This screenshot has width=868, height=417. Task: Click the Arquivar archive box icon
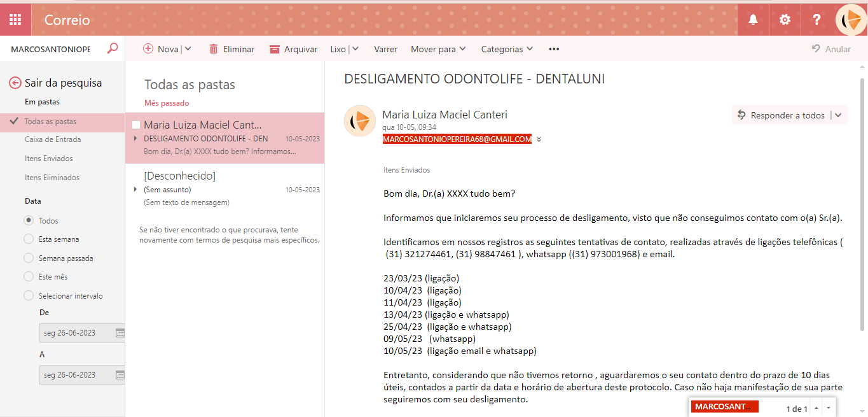(275, 49)
